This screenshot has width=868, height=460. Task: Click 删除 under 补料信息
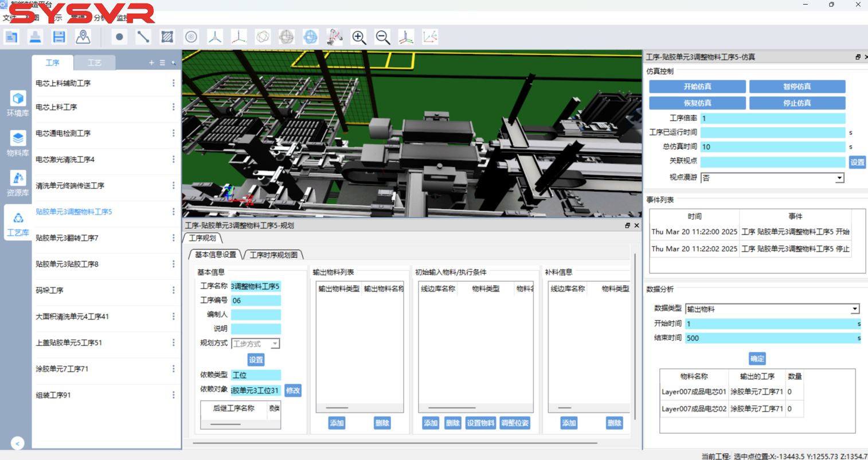point(614,423)
